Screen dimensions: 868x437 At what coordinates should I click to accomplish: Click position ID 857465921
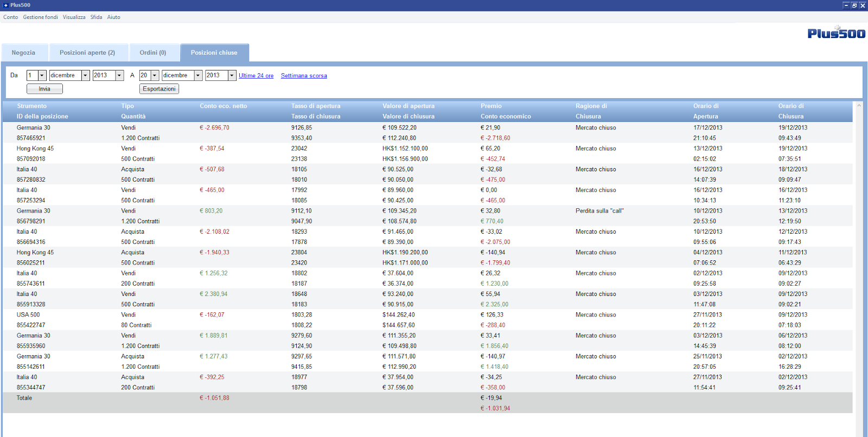(x=31, y=138)
